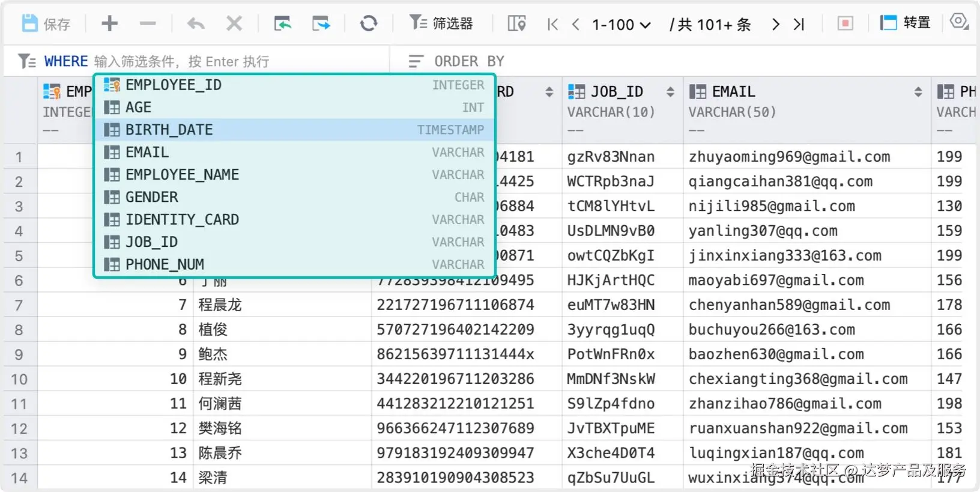The height and width of the screenshot is (492, 980).
Task: Cancel edits with the X icon
Action: 234,24
